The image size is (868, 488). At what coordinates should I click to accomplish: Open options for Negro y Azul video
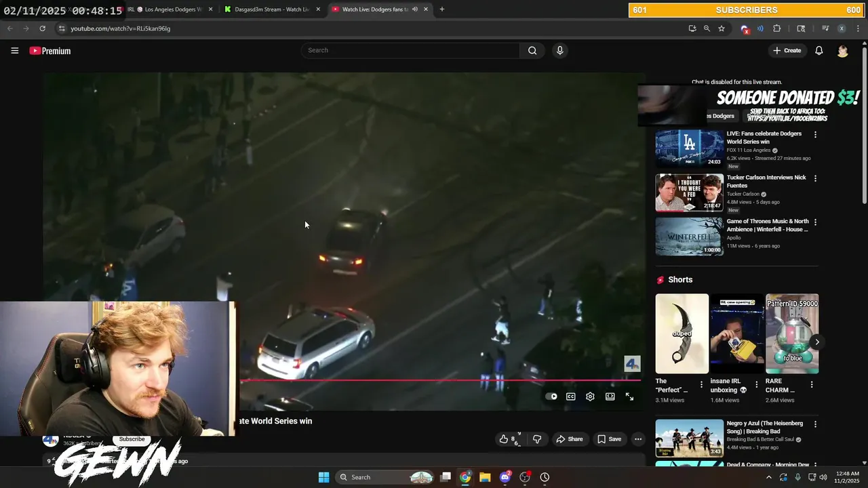815,424
